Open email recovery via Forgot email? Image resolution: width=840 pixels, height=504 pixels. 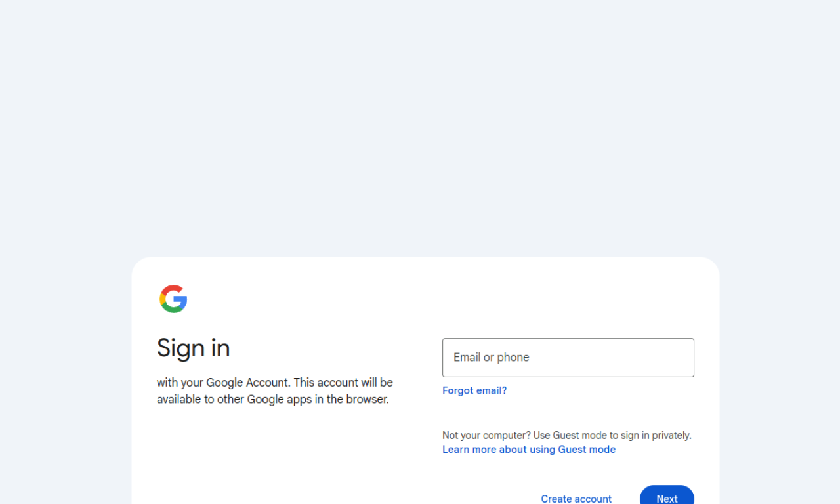(x=474, y=390)
